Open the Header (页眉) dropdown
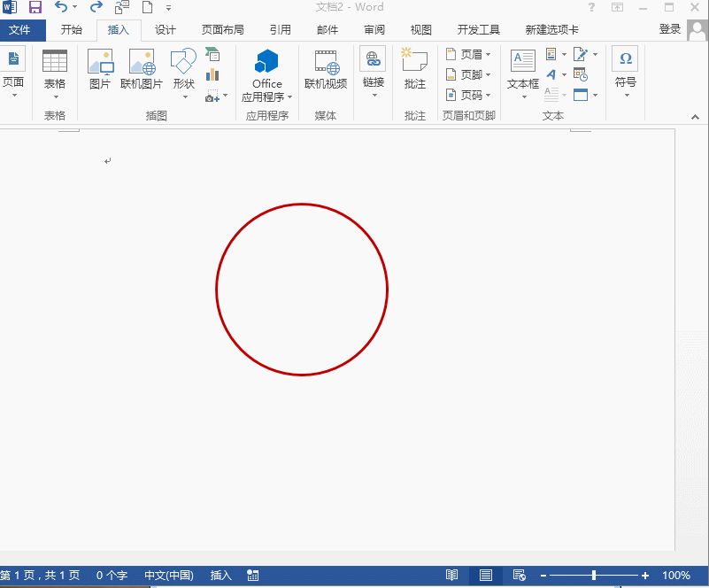This screenshot has height=588, width=709. [468, 54]
